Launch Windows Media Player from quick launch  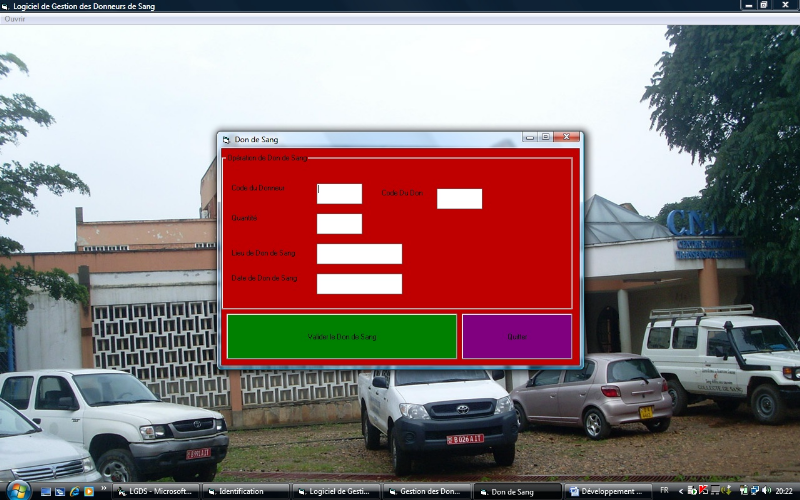(89, 492)
